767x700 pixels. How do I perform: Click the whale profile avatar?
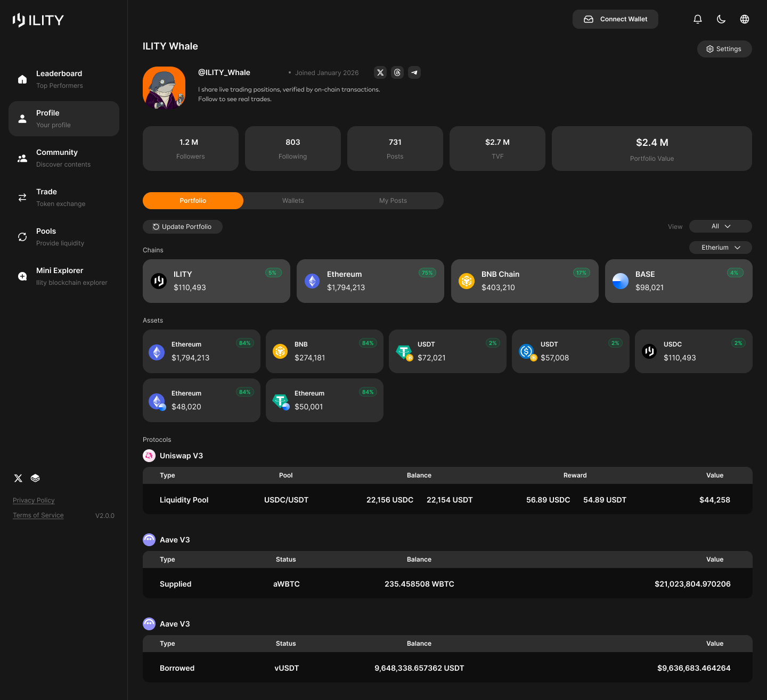(164, 88)
